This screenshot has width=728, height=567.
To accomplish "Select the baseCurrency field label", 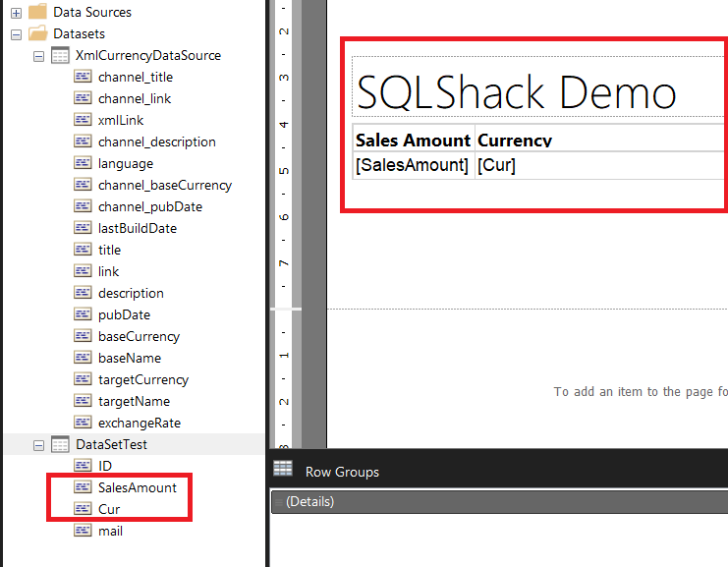I will (x=139, y=337).
